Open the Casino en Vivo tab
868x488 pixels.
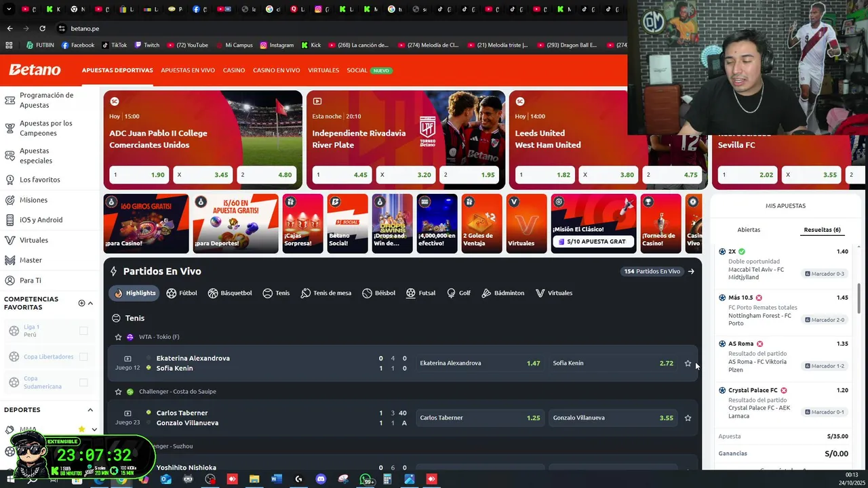tap(276, 70)
